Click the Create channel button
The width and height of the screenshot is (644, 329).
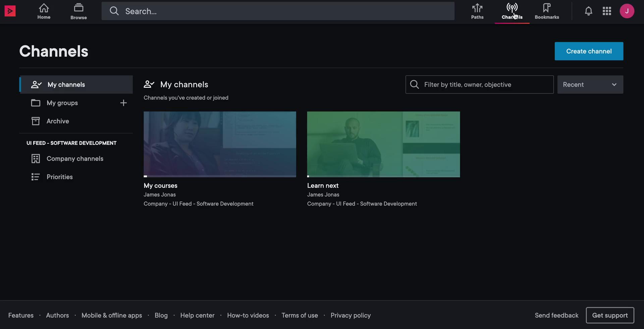[589, 51]
